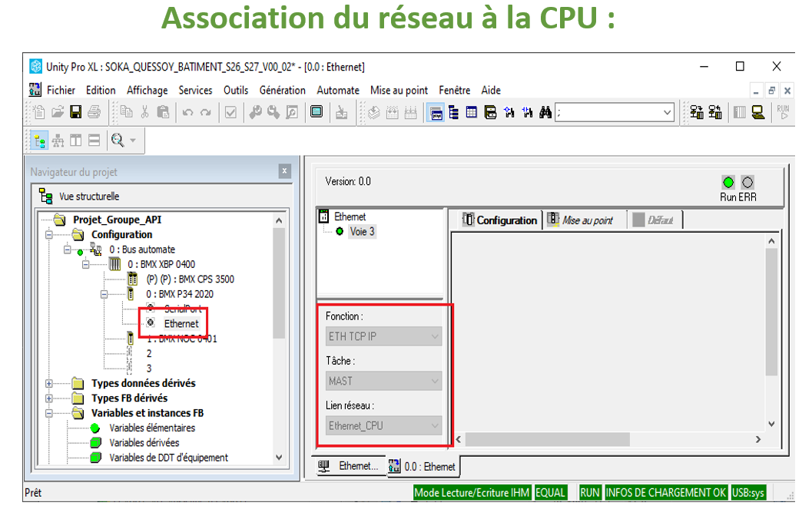The width and height of the screenshot is (812, 529).
Task: Open the Tâche MAST dropdown
Action: pos(436,380)
